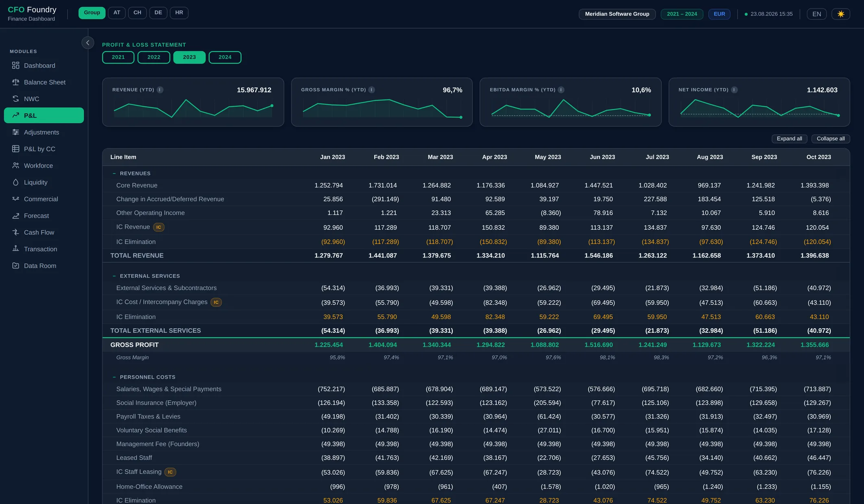Viewport: 864px width, 504px height.
Task: Click the Collapse all button
Action: click(x=831, y=139)
